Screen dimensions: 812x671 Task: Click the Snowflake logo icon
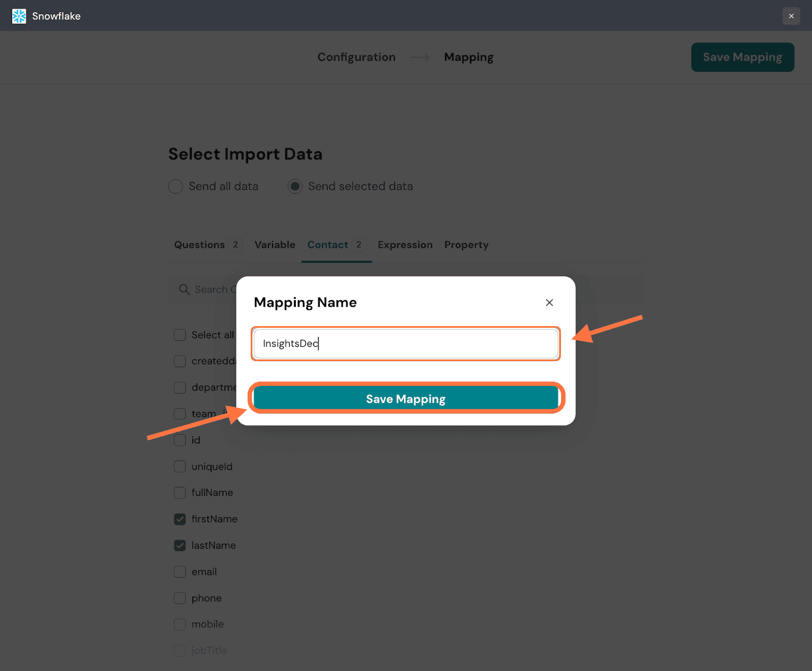pos(19,16)
